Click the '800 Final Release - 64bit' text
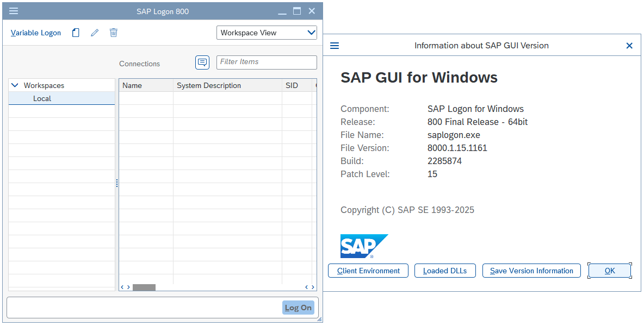 coord(477,122)
